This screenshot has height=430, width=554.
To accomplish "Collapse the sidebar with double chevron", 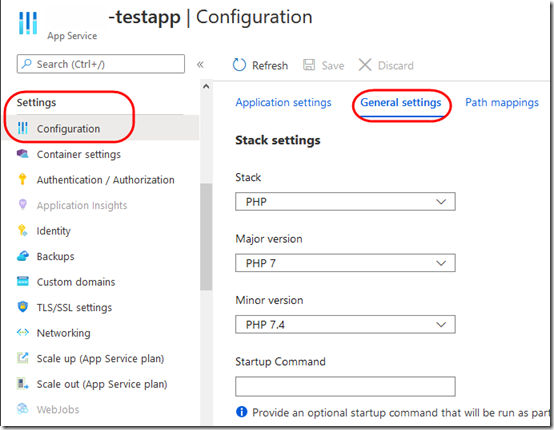I will 200,64.
